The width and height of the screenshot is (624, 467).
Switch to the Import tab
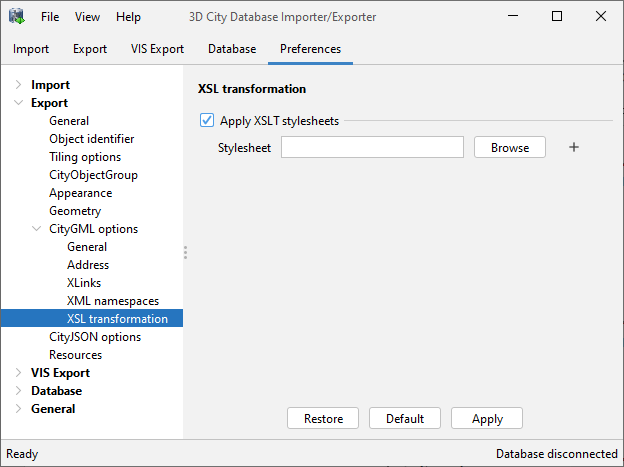[x=31, y=49]
